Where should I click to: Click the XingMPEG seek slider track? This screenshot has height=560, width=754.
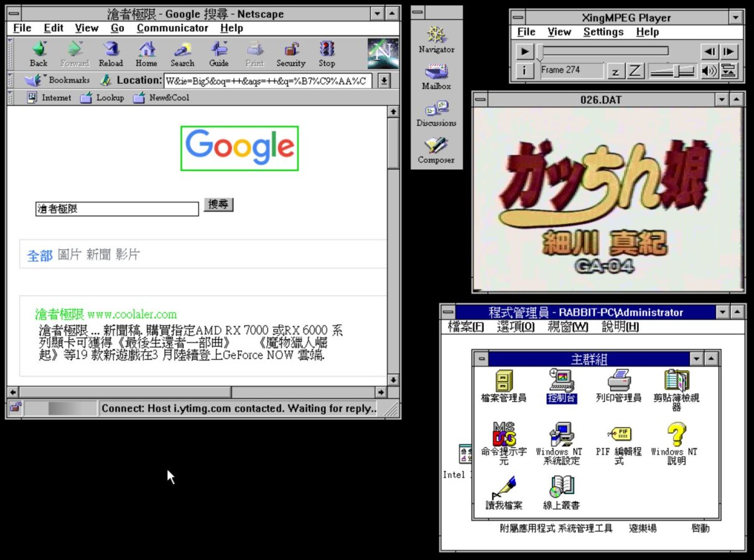point(603,51)
